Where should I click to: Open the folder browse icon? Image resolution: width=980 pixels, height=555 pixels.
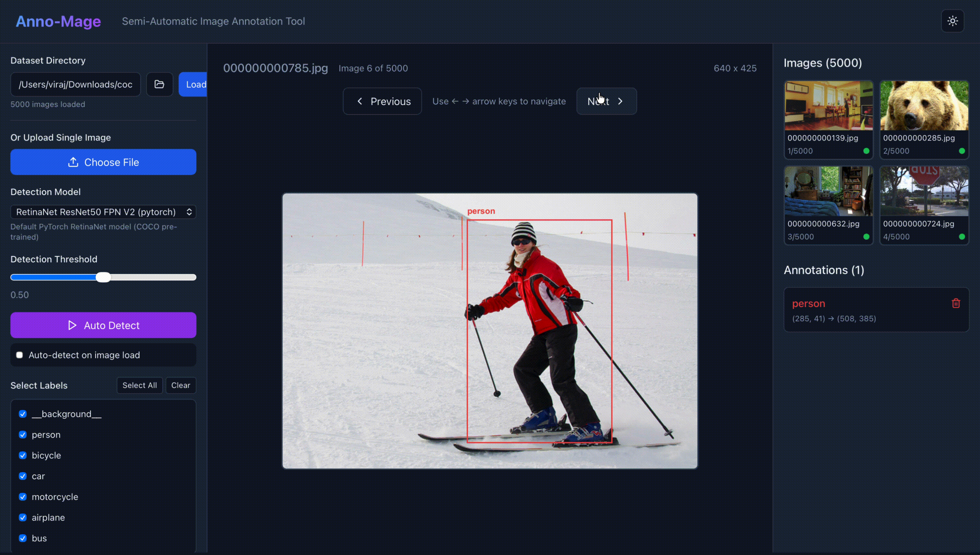[159, 84]
